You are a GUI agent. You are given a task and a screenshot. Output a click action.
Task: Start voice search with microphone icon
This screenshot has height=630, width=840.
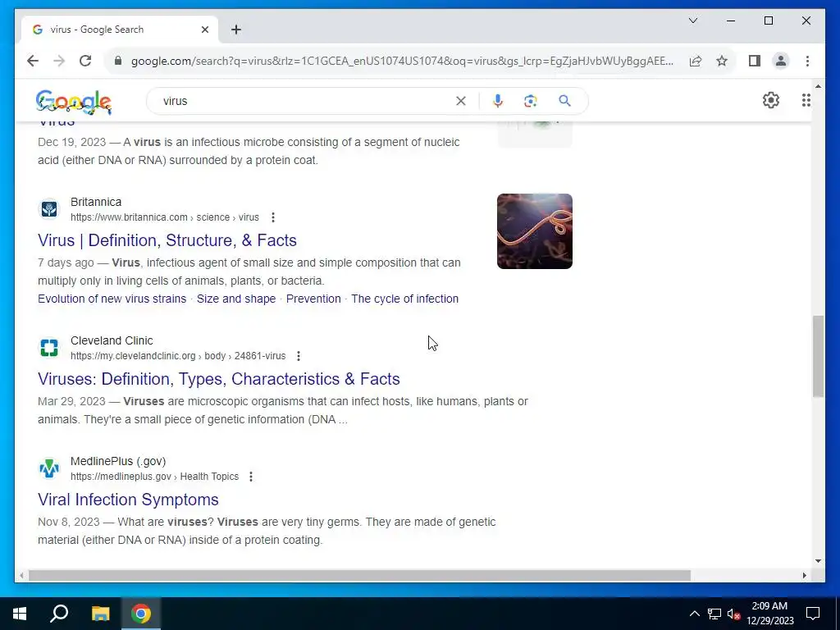point(498,101)
